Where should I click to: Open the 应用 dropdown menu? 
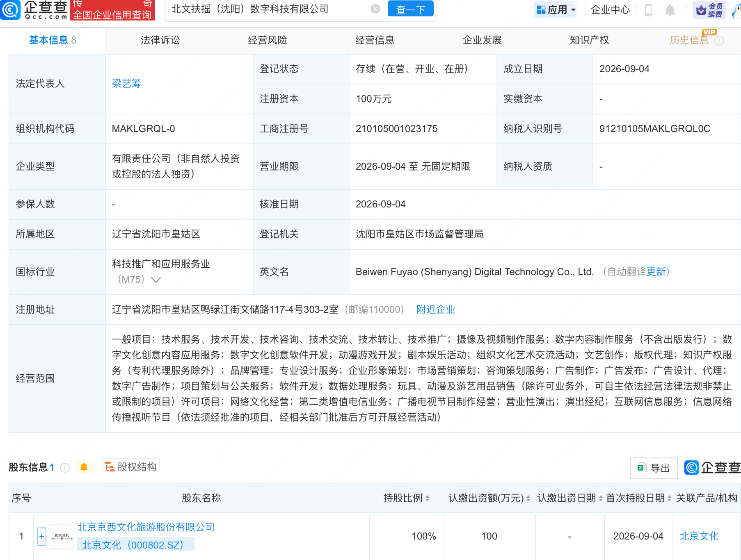556,9
